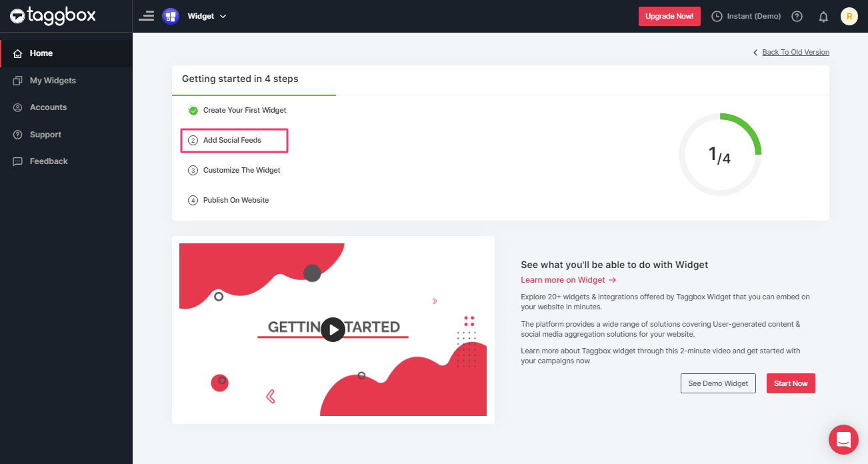Open the Learn more on Widget link

point(563,279)
